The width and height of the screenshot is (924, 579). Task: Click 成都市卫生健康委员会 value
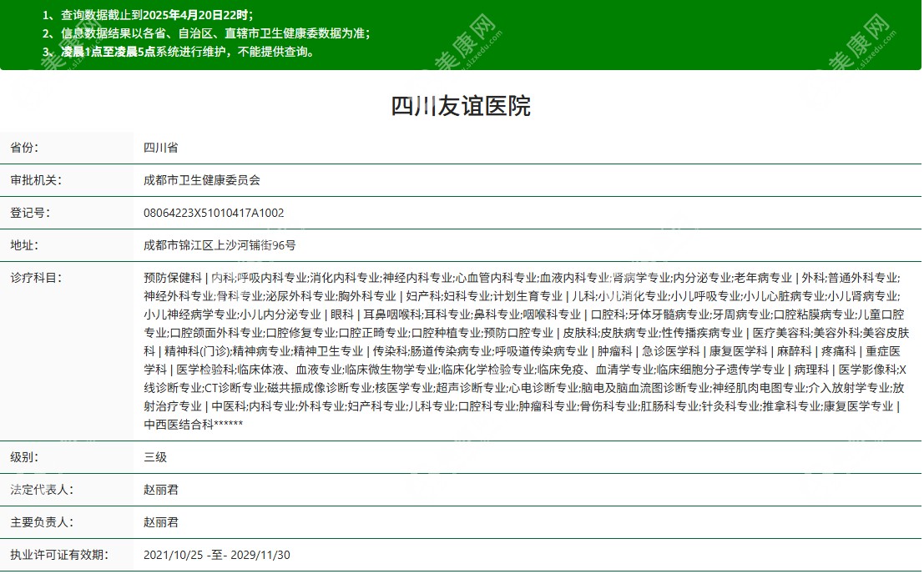pos(202,180)
